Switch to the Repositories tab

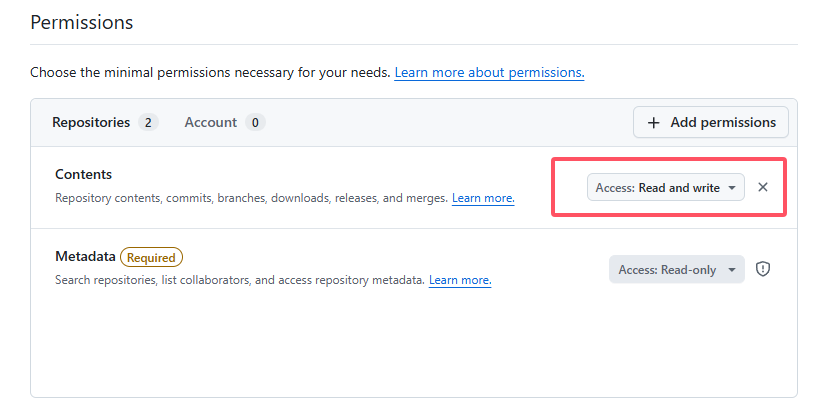point(91,122)
